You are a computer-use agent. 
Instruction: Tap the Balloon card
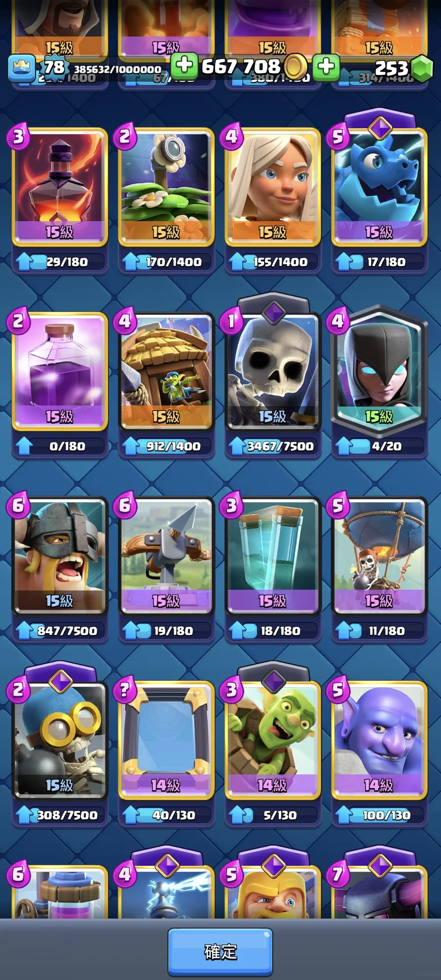click(x=379, y=556)
